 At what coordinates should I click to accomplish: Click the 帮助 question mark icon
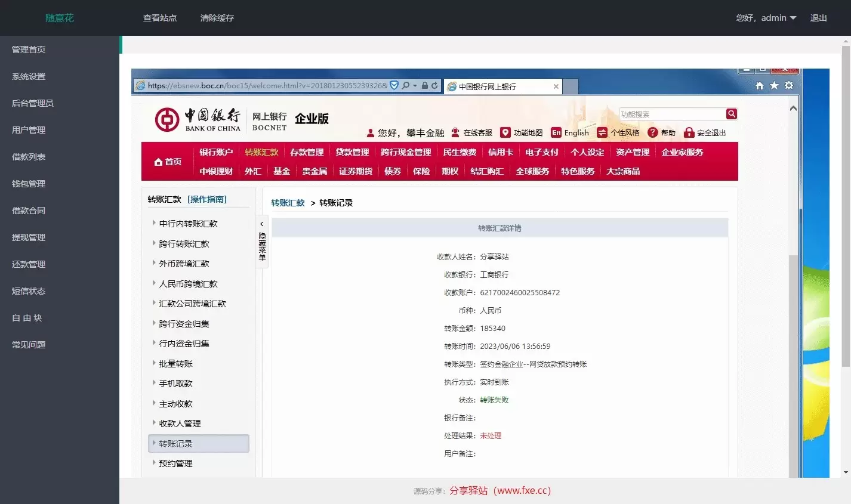point(653,132)
